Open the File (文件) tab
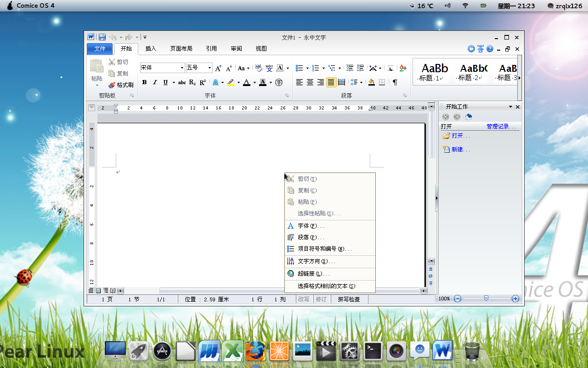Screen dimensions: 588x368 (100, 49)
